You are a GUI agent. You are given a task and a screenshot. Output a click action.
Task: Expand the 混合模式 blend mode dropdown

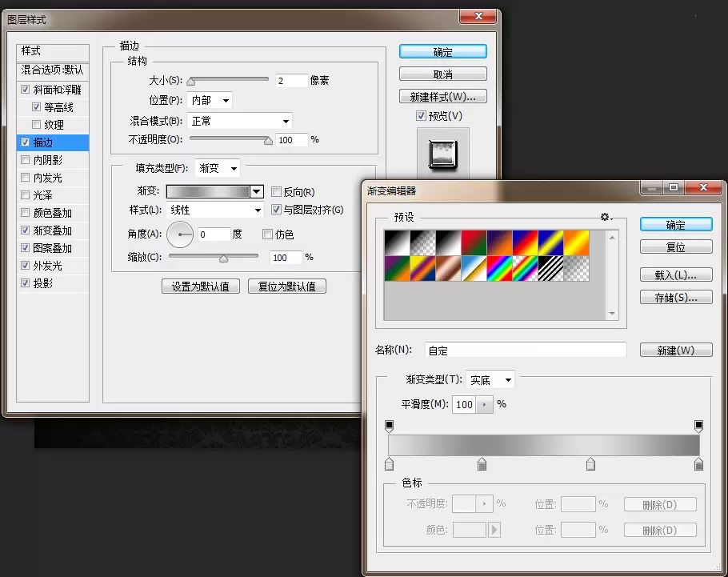click(239, 122)
